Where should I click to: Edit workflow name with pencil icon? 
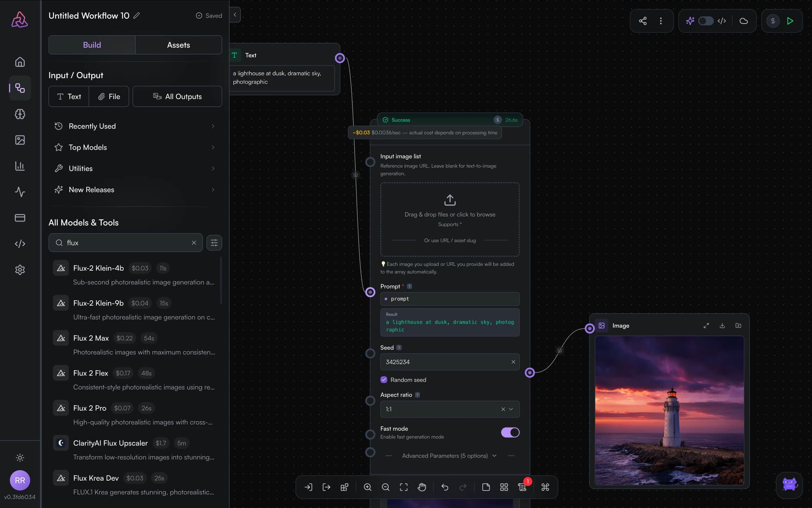(x=136, y=15)
